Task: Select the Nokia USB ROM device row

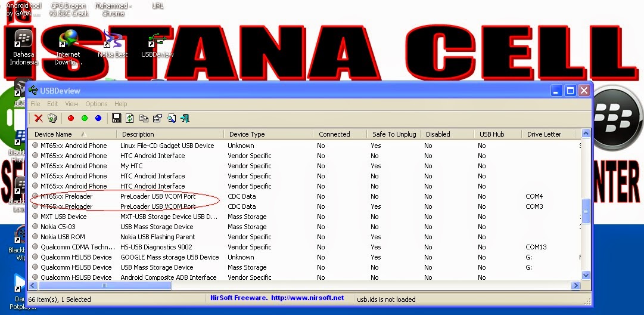Action: 304,237
